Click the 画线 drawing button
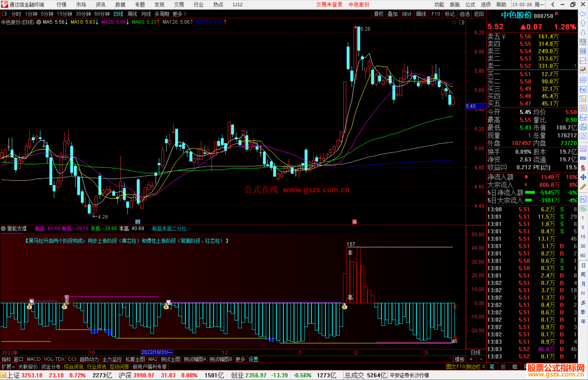This screenshot has height=380, width=588. pos(421,14)
